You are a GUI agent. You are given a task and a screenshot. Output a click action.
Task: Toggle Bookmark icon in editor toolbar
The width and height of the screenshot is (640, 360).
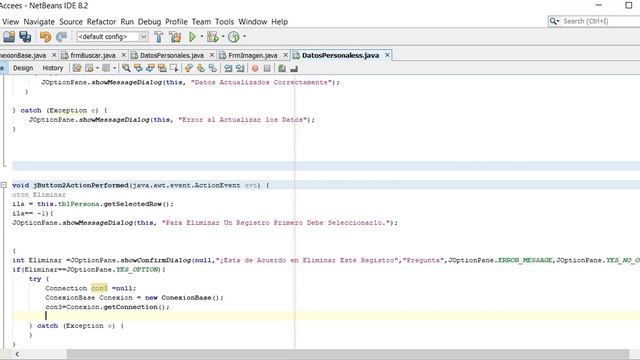tap(213, 68)
